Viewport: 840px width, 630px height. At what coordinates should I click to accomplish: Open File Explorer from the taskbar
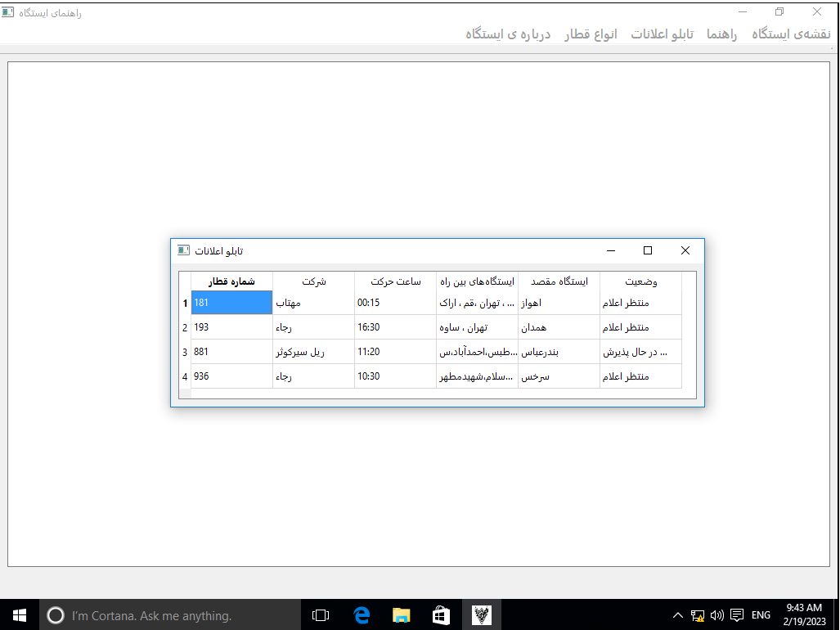[x=401, y=614]
